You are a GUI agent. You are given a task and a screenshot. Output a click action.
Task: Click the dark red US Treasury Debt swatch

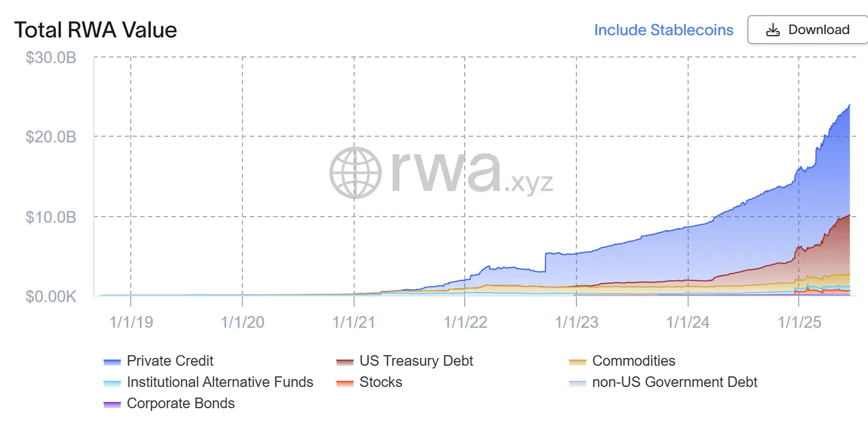point(344,361)
